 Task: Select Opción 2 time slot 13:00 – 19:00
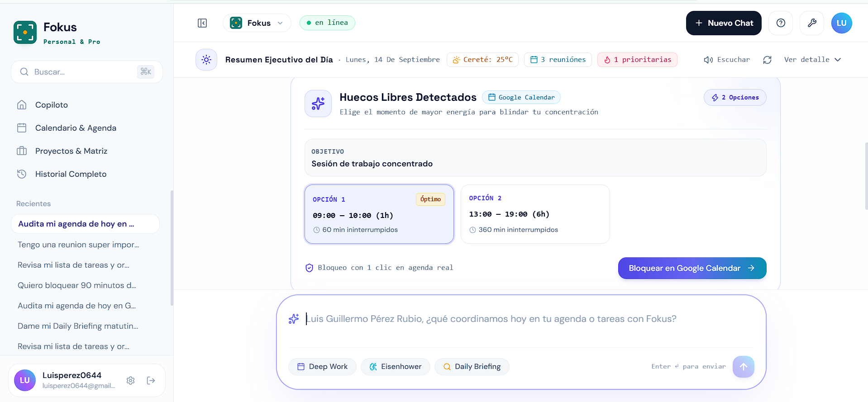pos(535,214)
